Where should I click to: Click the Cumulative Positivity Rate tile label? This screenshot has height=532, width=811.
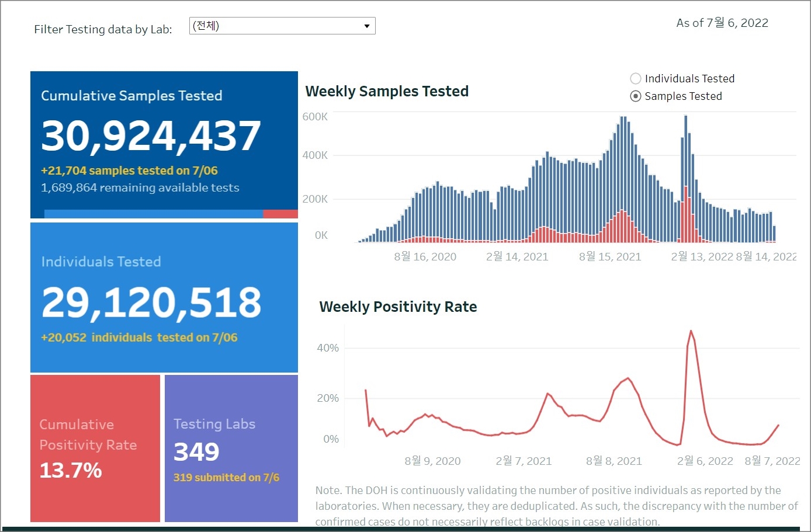click(x=88, y=434)
